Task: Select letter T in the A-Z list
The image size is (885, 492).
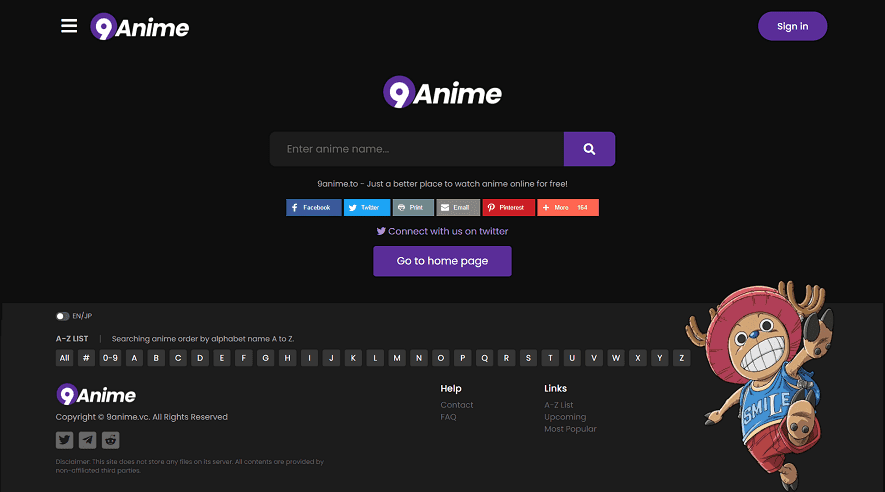Action: click(x=550, y=358)
